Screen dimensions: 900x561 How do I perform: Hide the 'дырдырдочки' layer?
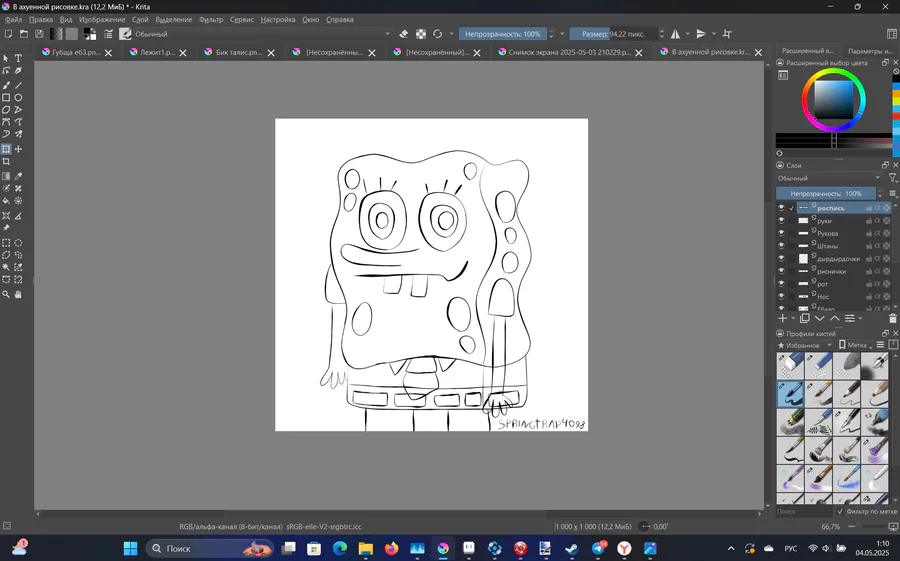coord(781,258)
